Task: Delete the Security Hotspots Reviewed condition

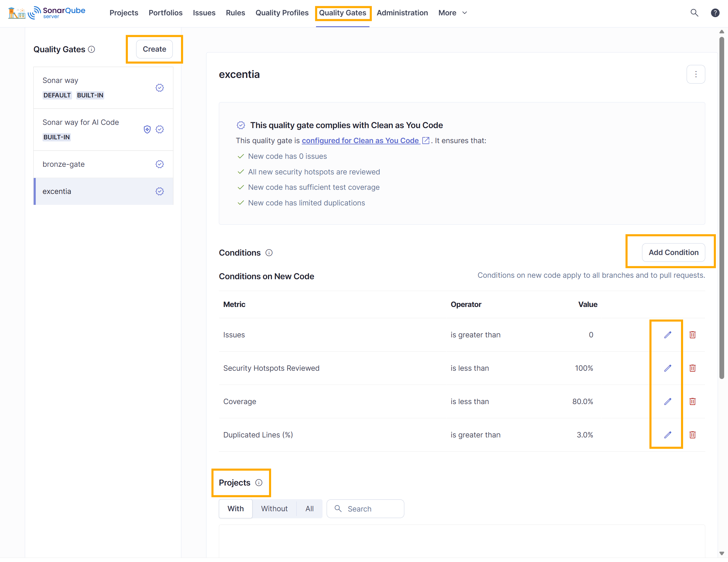Action: pyautogui.click(x=692, y=368)
